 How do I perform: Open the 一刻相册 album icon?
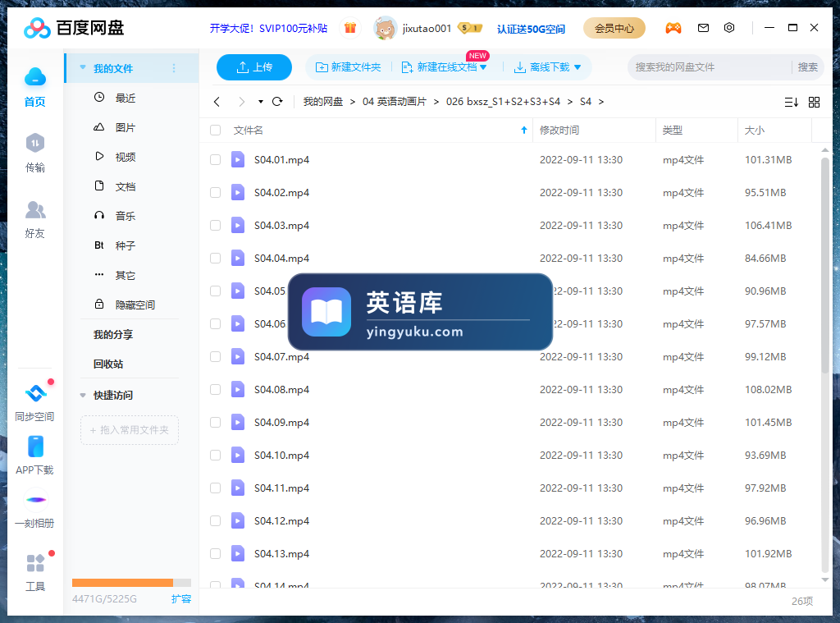pyautogui.click(x=36, y=500)
